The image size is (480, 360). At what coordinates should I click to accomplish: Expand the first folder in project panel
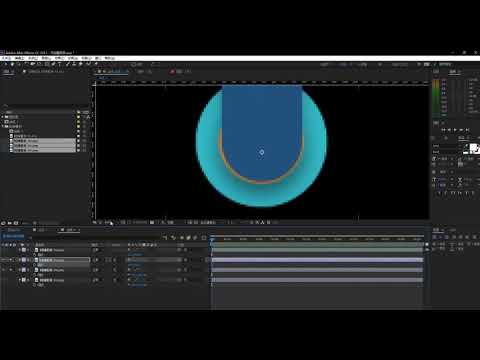2,117
